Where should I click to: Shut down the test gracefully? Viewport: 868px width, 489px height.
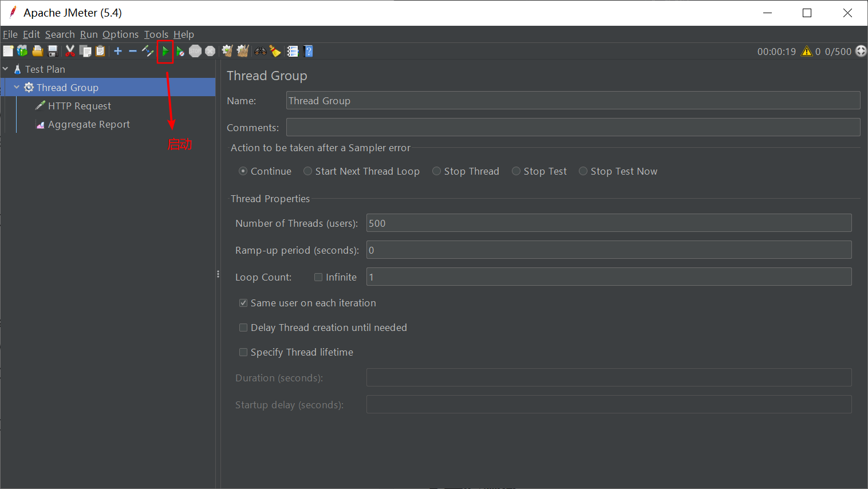[210, 52]
